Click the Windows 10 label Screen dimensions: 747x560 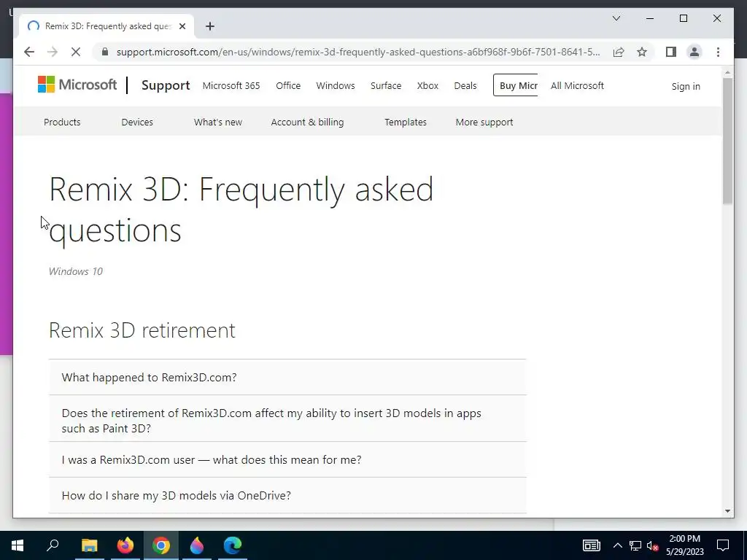pos(76,271)
